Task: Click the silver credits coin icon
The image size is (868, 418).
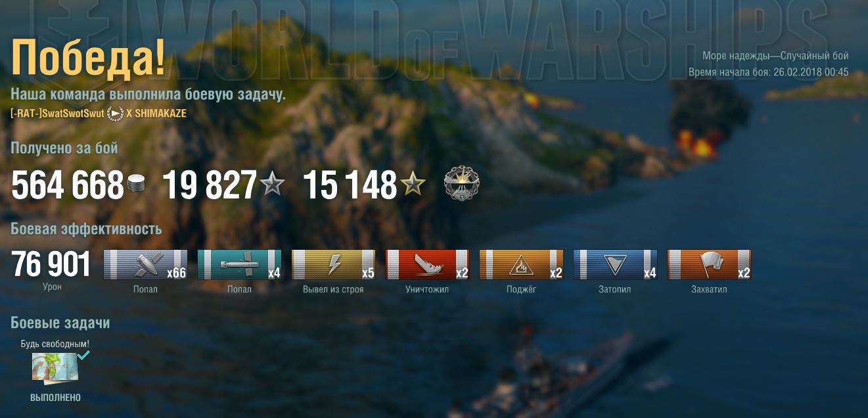Action: pyautogui.click(x=136, y=185)
